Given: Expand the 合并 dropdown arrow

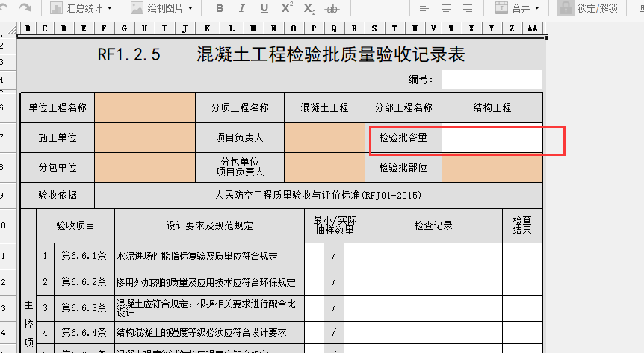Looking at the screenshot, I should 538,9.
